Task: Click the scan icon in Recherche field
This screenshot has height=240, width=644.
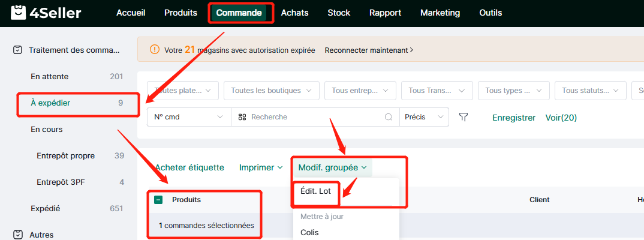Action: [x=242, y=117]
